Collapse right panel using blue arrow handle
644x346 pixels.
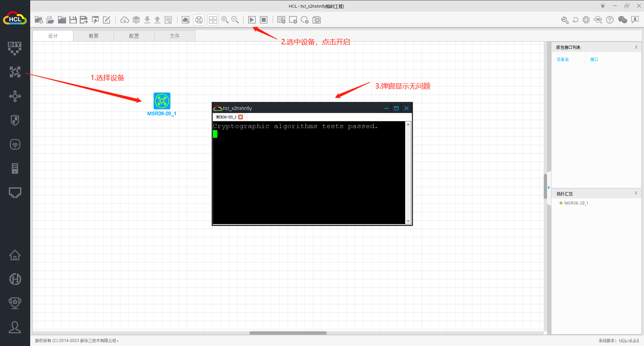(x=549, y=187)
